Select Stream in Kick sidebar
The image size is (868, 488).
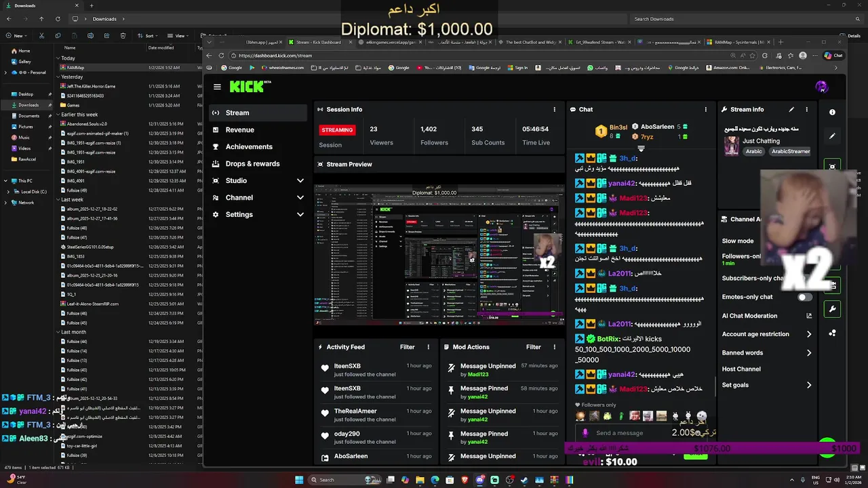pos(258,113)
